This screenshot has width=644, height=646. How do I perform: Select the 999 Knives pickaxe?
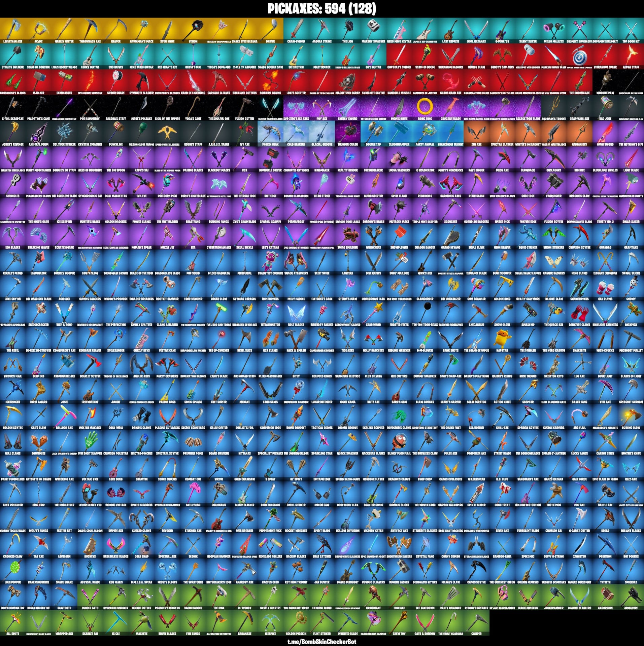point(116,57)
